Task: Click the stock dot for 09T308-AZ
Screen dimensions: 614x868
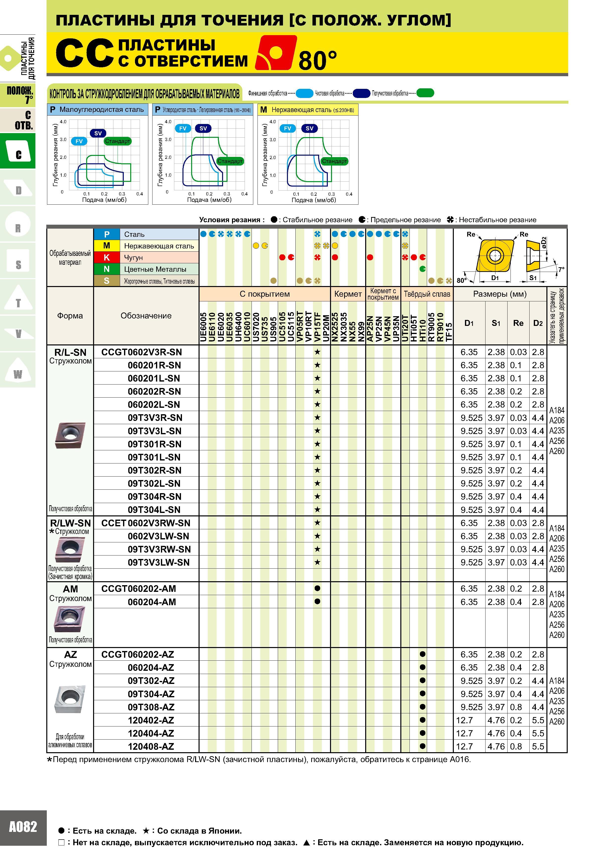Action: 423,707
